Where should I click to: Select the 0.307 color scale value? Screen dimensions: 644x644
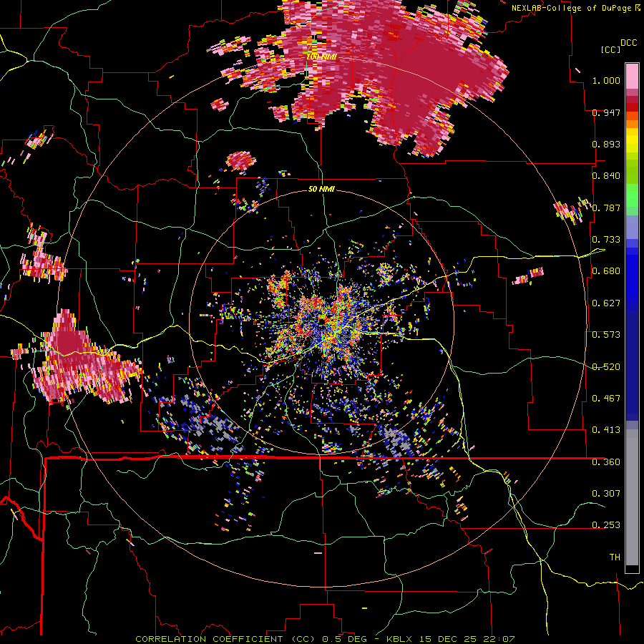tap(606, 493)
